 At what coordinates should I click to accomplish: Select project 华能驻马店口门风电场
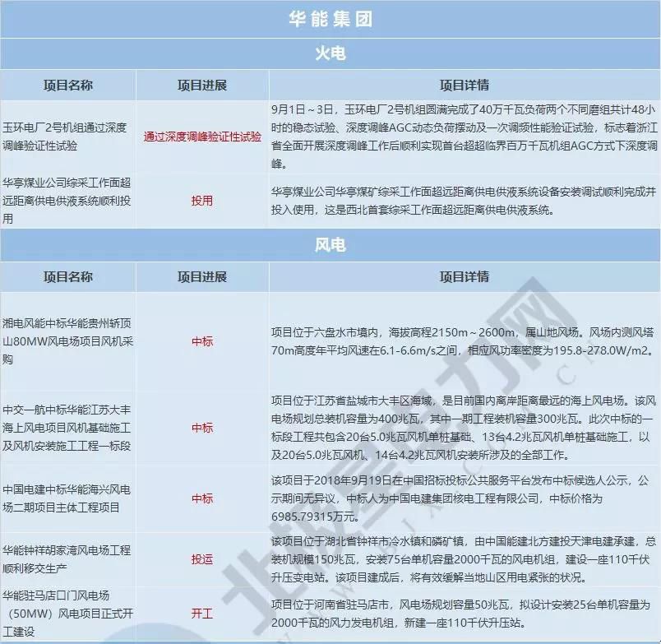67,614
